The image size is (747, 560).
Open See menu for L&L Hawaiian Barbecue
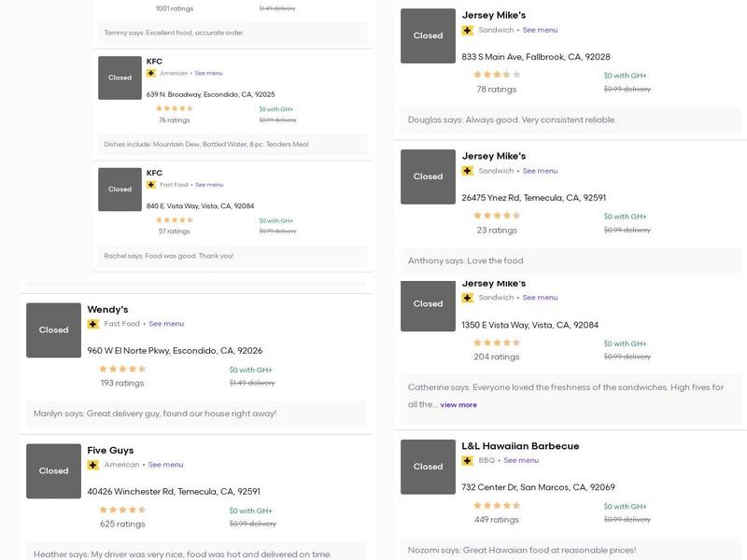(x=521, y=460)
